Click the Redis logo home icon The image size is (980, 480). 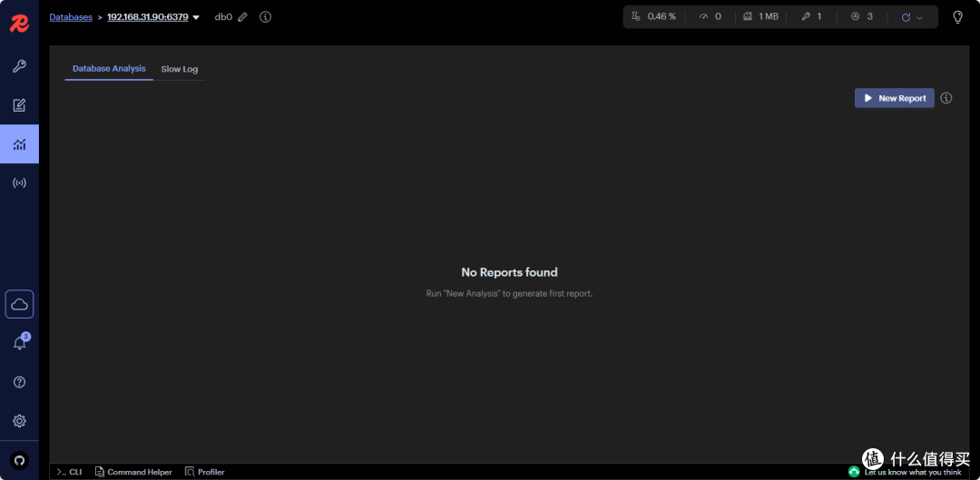click(19, 24)
